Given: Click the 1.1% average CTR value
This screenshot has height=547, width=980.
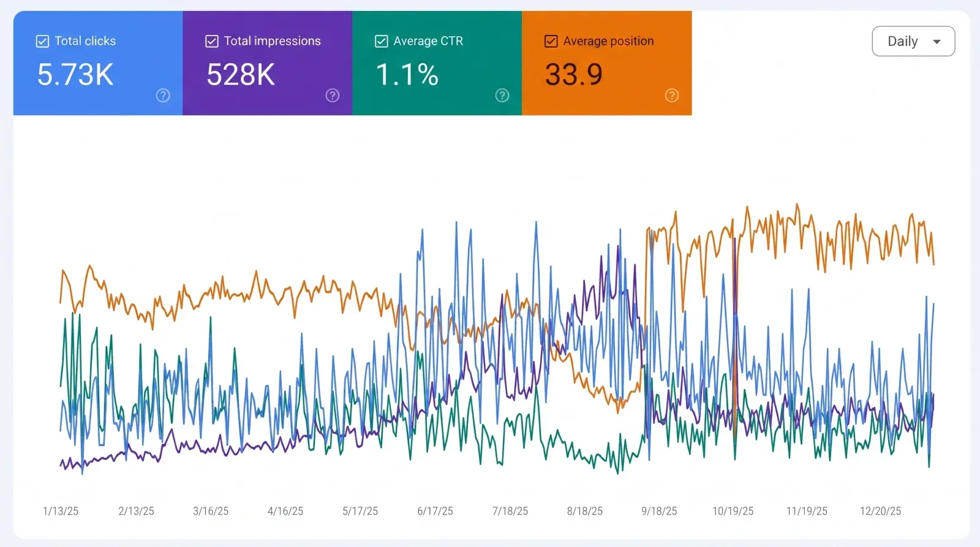Looking at the screenshot, I should [407, 75].
